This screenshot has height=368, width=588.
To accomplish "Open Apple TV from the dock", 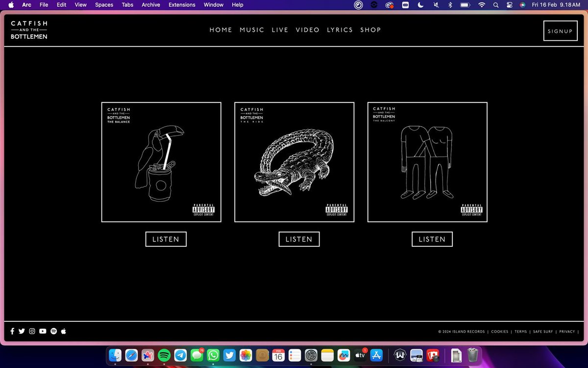I will point(360,355).
